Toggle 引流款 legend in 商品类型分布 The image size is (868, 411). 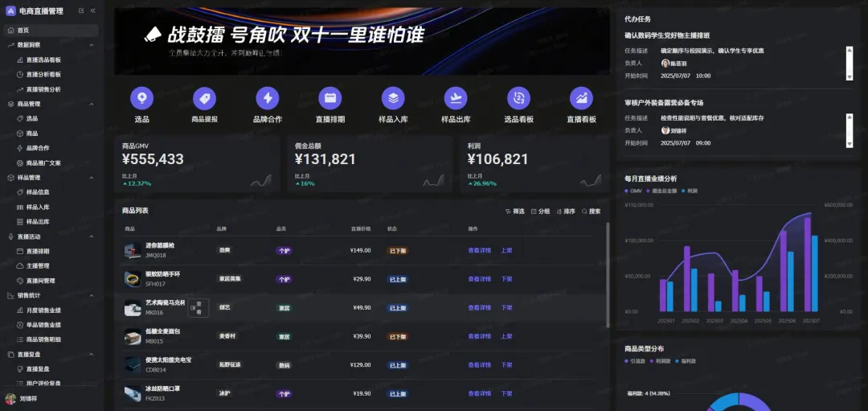point(635,361)
